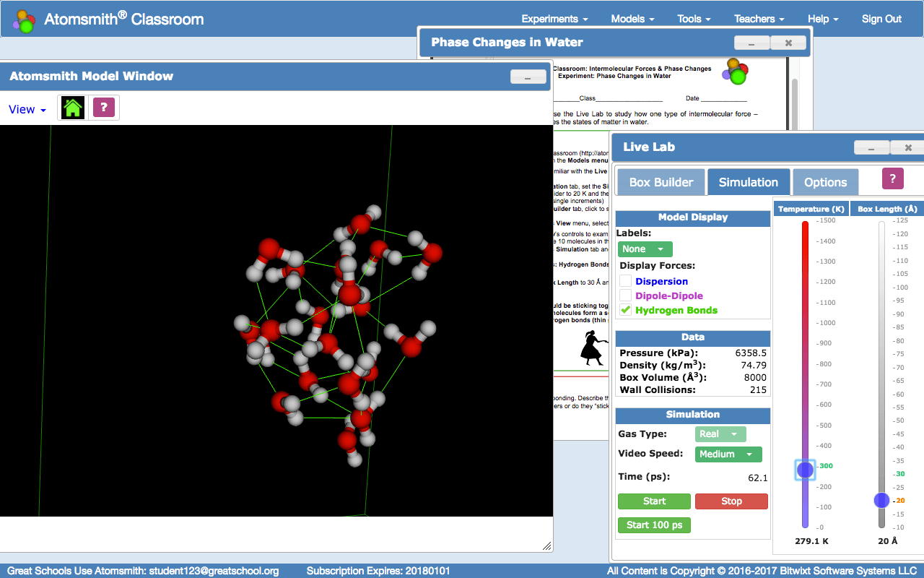
Task: Enable Dipole-Dipole forces display checkbox
Action: coord(626,296)
